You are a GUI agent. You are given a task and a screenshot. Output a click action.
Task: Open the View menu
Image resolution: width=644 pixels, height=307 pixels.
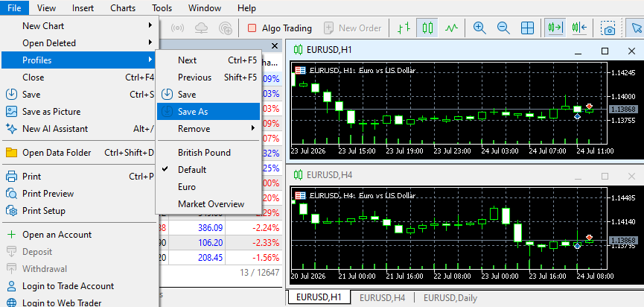click(46, 7)
